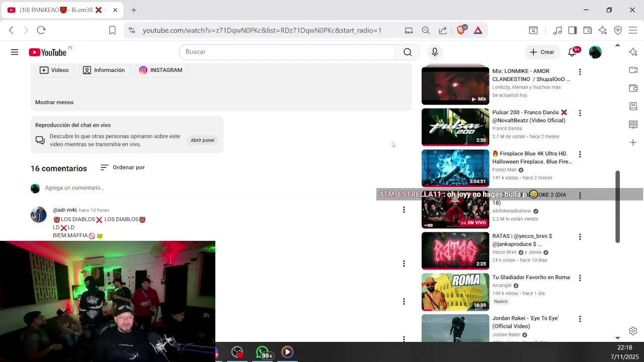Click the YouTube search magnifier button
The image size is (644, 362).
408,52
